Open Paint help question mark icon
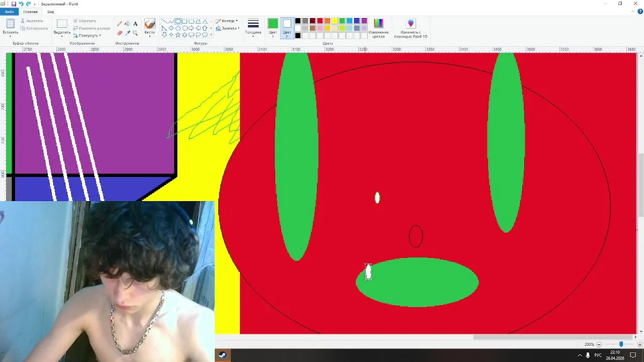 coord(640,12)
